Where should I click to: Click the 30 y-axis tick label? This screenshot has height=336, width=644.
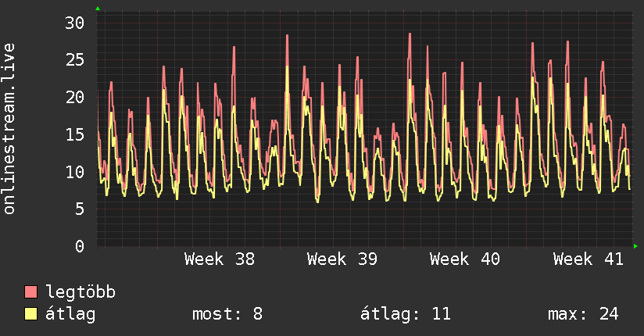pyautogui.click(x=75, y=23)
